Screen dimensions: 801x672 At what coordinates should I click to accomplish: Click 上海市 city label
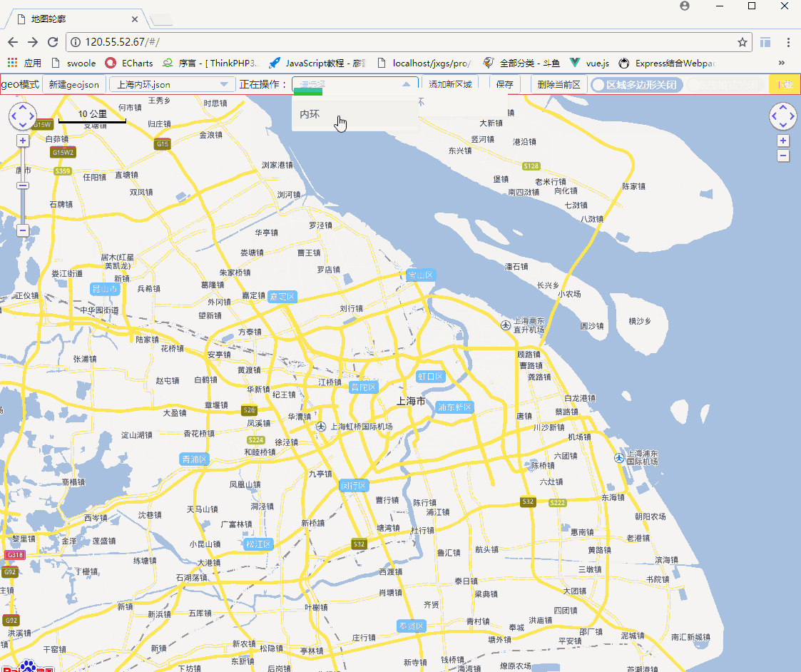(412, 401)
